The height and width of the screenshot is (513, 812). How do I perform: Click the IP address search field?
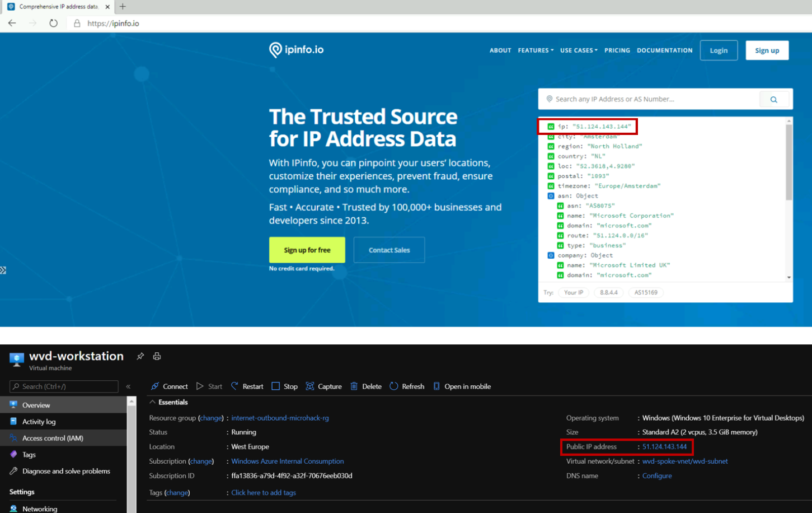click(x=649, y=99)
